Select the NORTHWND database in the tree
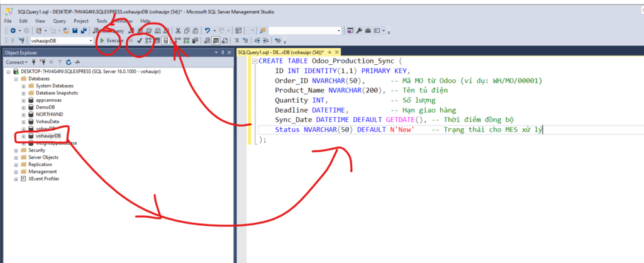 (49, 115)
